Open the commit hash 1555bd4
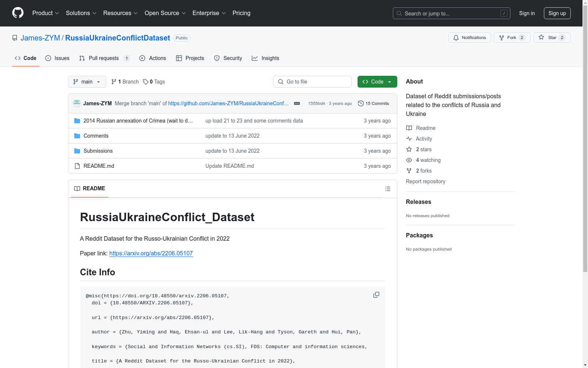Image resolution: width=588 pixels, height=368 pixels. 316,103
